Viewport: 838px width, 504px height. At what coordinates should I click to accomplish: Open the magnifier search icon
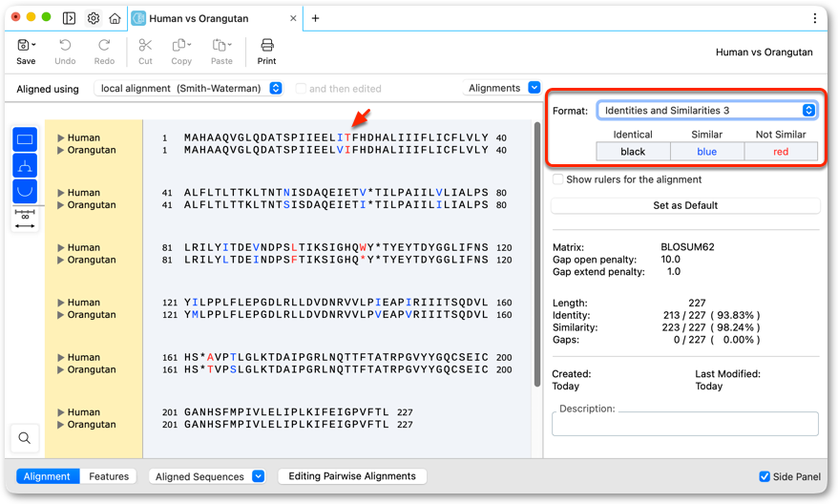[x=25, y=438]
